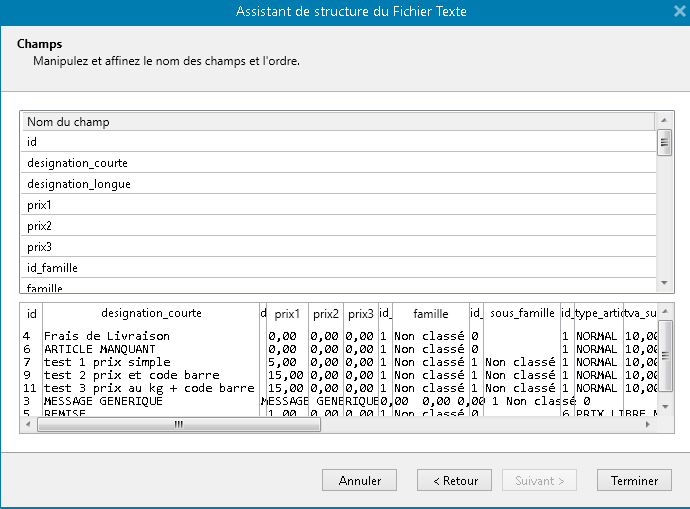Select the designation_longue field row

[x=338, y=184]
